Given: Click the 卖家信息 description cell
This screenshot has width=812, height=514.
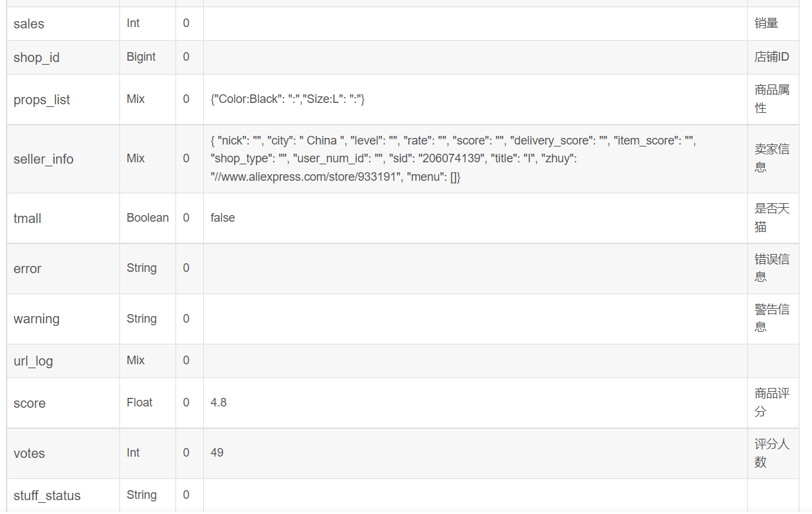Looking at the screenshot, I should [x=772, y=158].
